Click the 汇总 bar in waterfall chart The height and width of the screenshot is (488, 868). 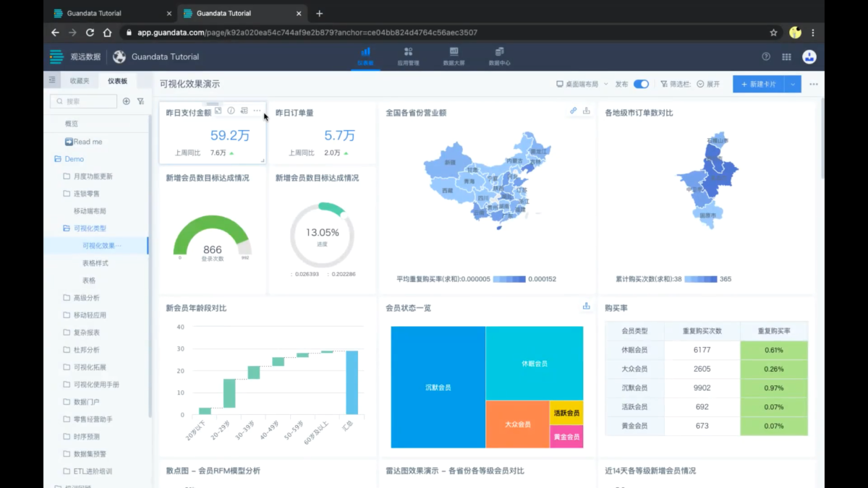pos(352,382)
